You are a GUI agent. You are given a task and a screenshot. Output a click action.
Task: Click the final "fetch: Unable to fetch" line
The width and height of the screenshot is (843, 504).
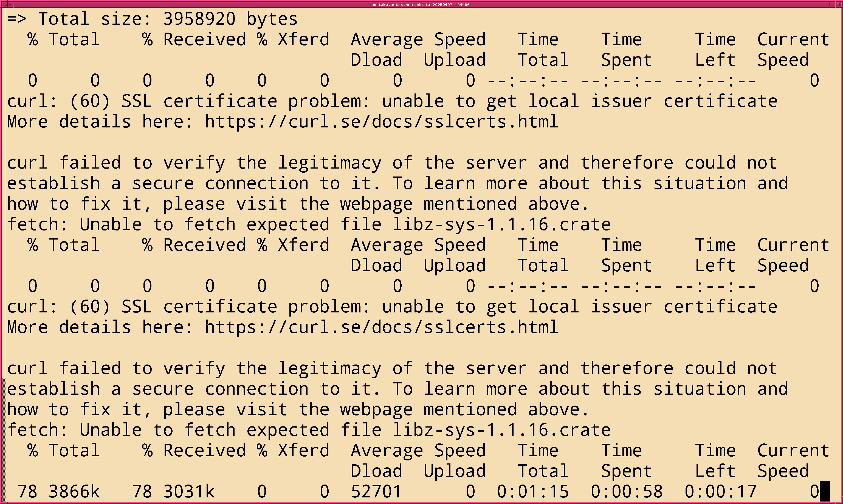tap(309, 430)
